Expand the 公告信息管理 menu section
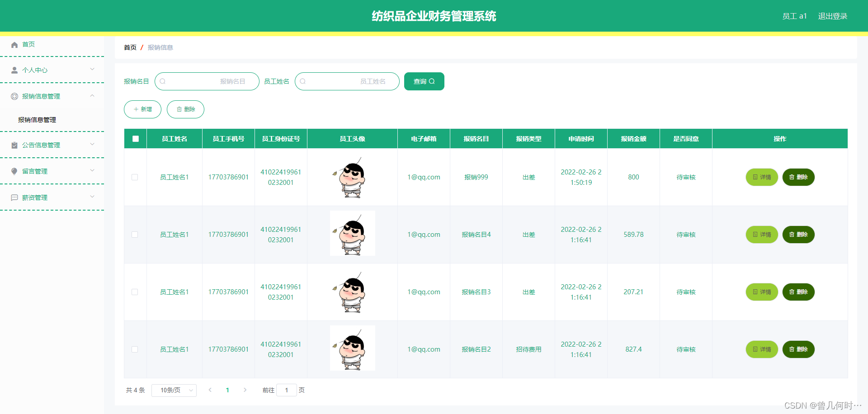The height and width of the screenshot is (414, 868). pos(92,145)
